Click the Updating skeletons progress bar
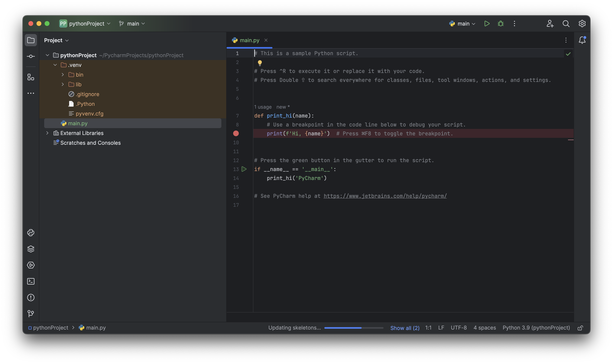The height and width of the screenshot is (364, 613). pos(354,328)
